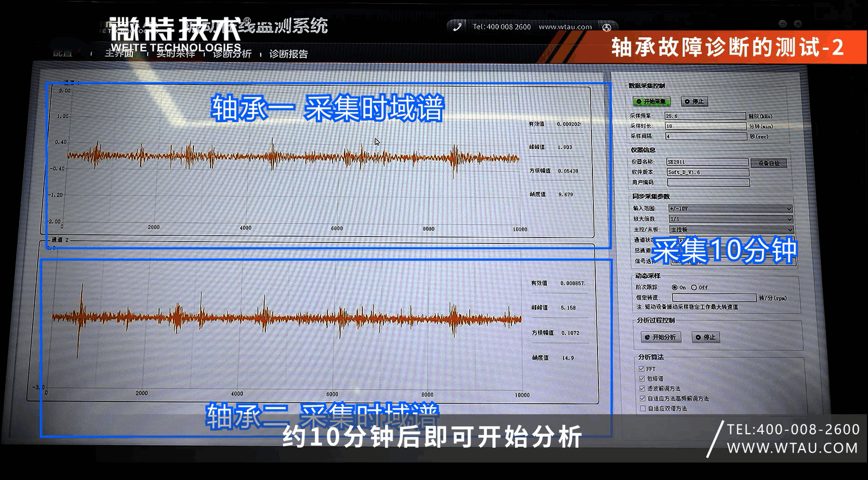The image size is (868, 480).
Task: Click the 恒定转速 rpm input field
Action: coord(713,297)
